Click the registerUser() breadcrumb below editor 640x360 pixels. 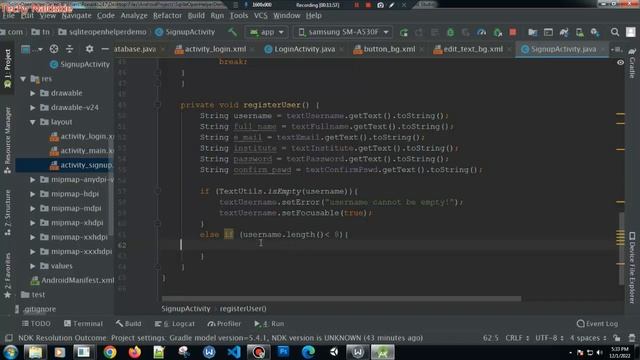pos(243,309)
